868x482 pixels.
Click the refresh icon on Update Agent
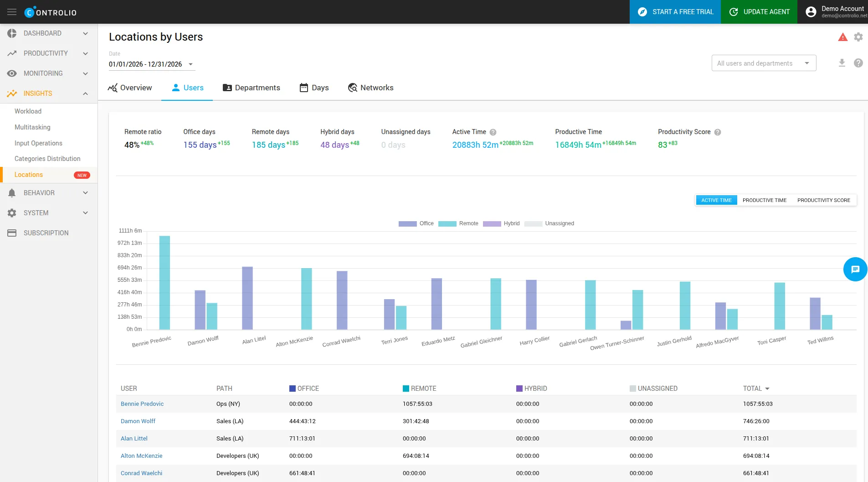pyautogui.click(x=734, y=12)
